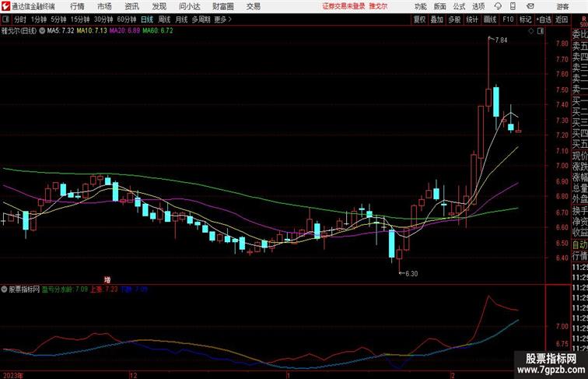The image size is (588, 379).
Task: Open the 交易 menu
Action: (253, 6)
